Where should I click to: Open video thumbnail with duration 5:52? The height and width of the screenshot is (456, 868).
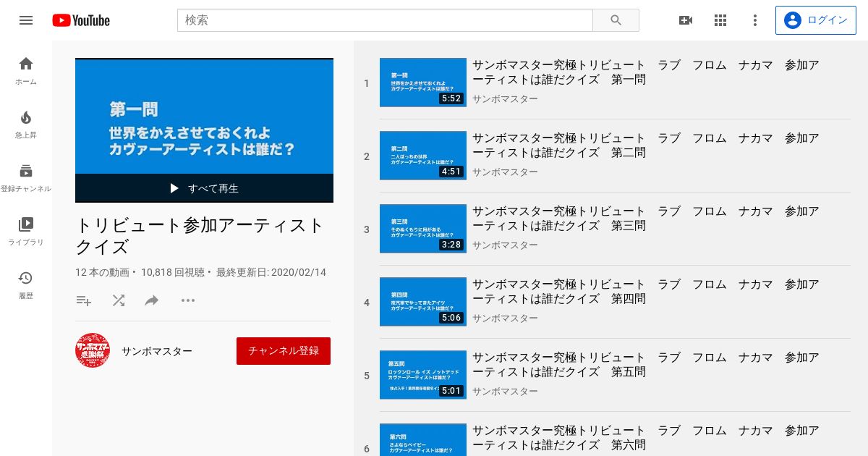(423, 83)
